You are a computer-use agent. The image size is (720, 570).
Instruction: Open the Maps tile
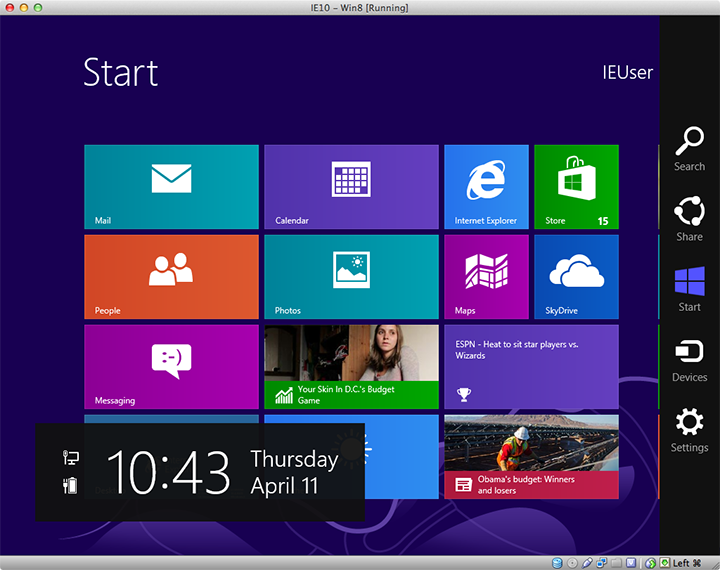[486, 277]
